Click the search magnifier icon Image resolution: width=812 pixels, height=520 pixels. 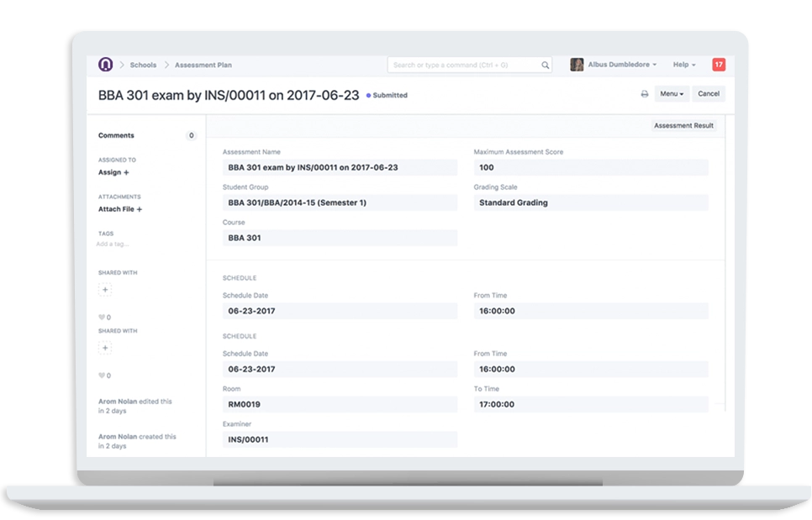(x=545, y=65)
